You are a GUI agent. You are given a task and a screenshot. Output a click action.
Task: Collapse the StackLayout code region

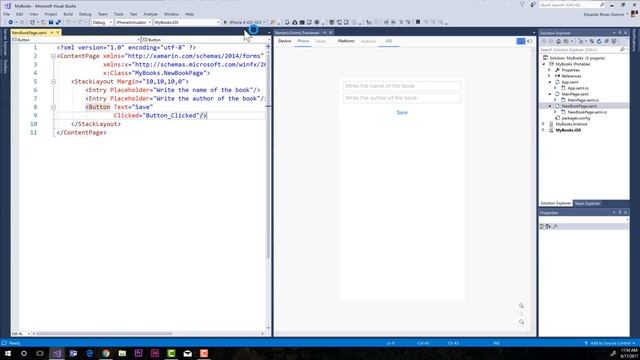[53, 82]
